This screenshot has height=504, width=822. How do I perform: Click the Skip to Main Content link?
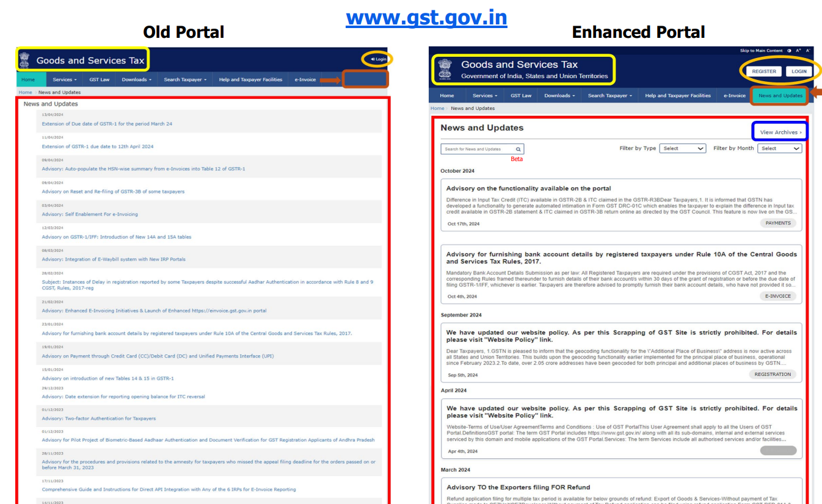[761, 51]
